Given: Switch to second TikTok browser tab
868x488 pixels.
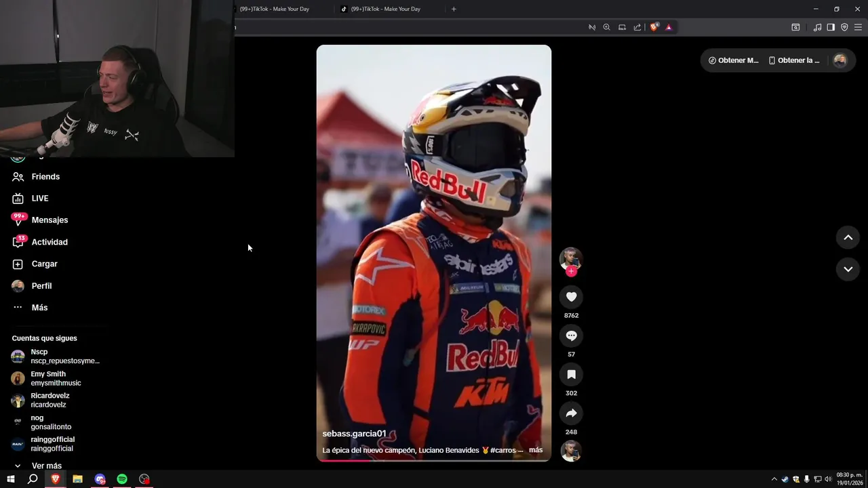Looking at the screenshot, I should pyautogui.click(x=387, y=9).
